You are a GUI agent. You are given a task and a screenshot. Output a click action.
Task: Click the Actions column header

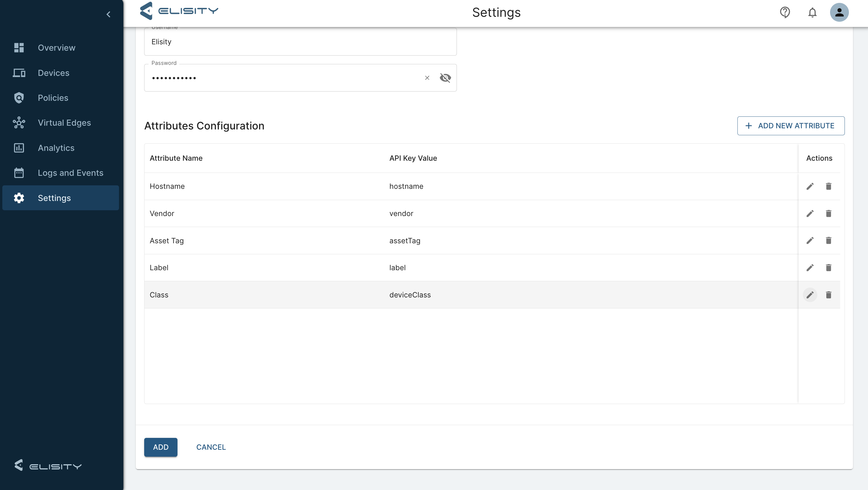[x=819, y=158]
